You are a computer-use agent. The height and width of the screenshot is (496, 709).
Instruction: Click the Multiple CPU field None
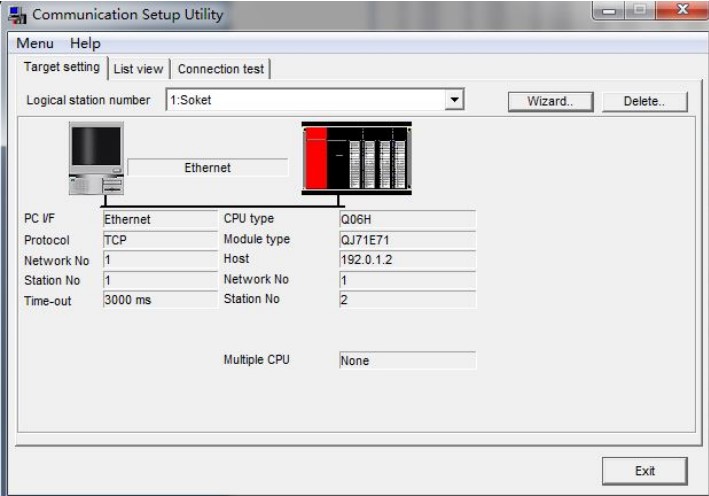click(x=407, y=361)
